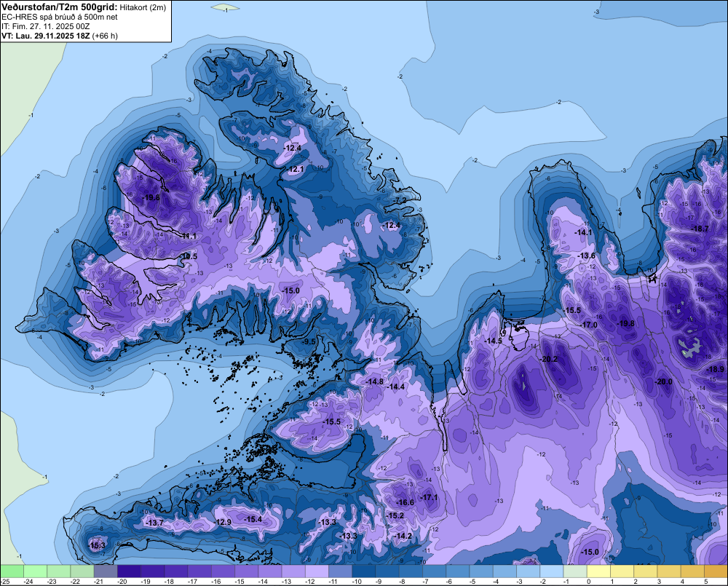Click the -17.1 temperature value
Image resolution: width=728 pixels, height=586 pixels.
pos(429,497)
